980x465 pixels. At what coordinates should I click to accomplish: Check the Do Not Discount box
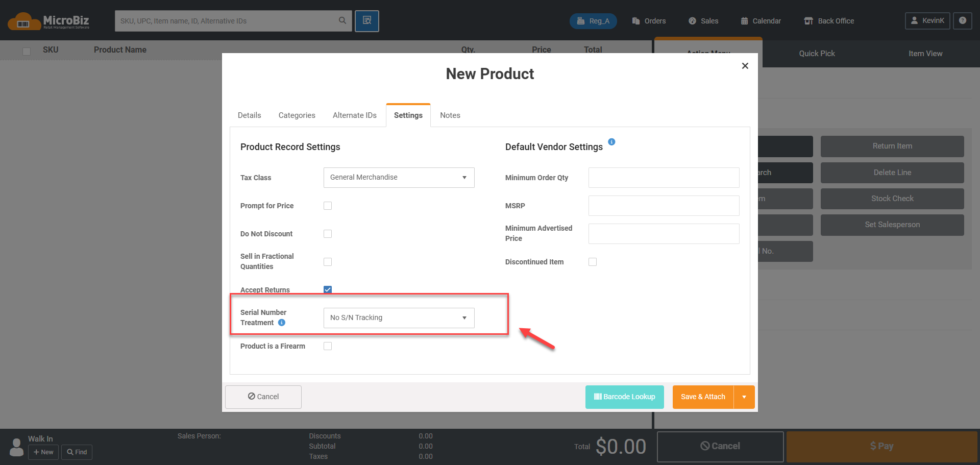point(328,234)
